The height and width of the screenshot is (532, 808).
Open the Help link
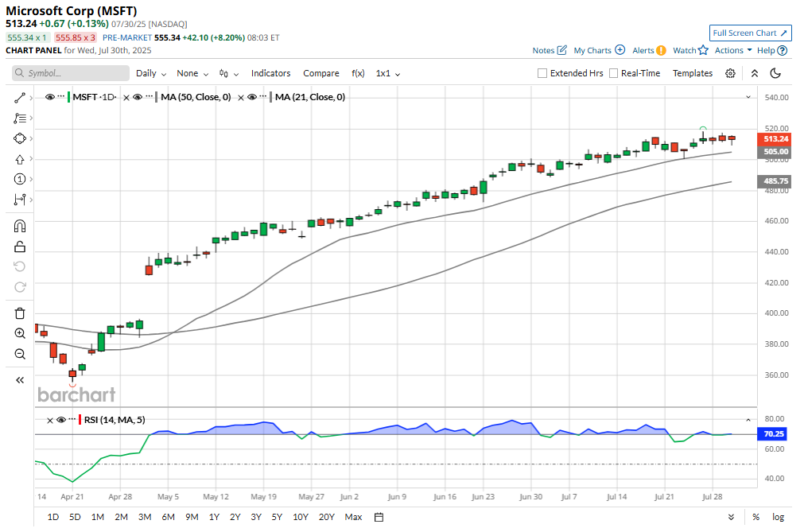[x=772, y=50]
